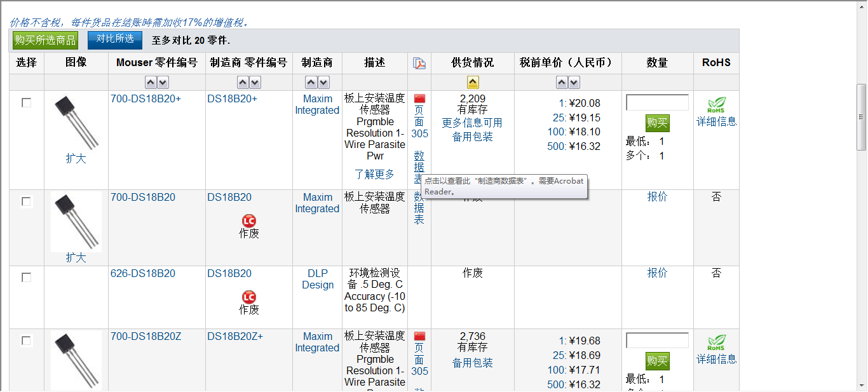Click 报价 quote link in 700-DS18B20 row
868x392 pixels.
(657, 197)
